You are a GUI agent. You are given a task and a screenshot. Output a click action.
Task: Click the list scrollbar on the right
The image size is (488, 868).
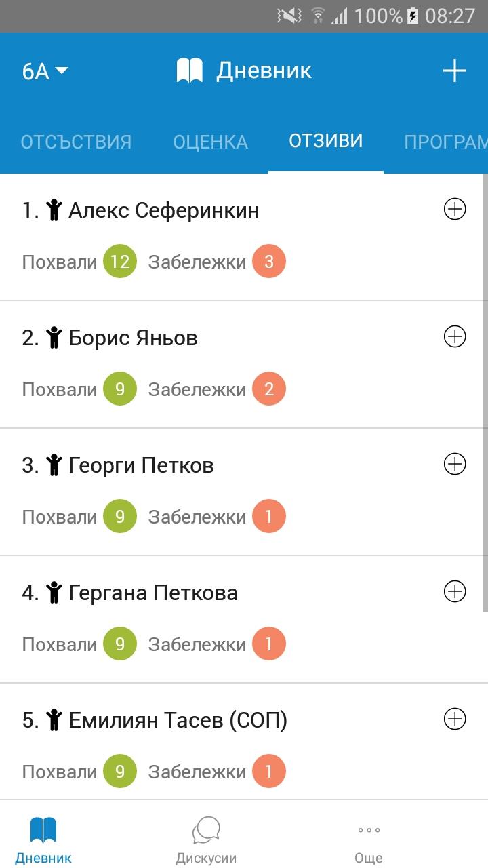(485, 393)
